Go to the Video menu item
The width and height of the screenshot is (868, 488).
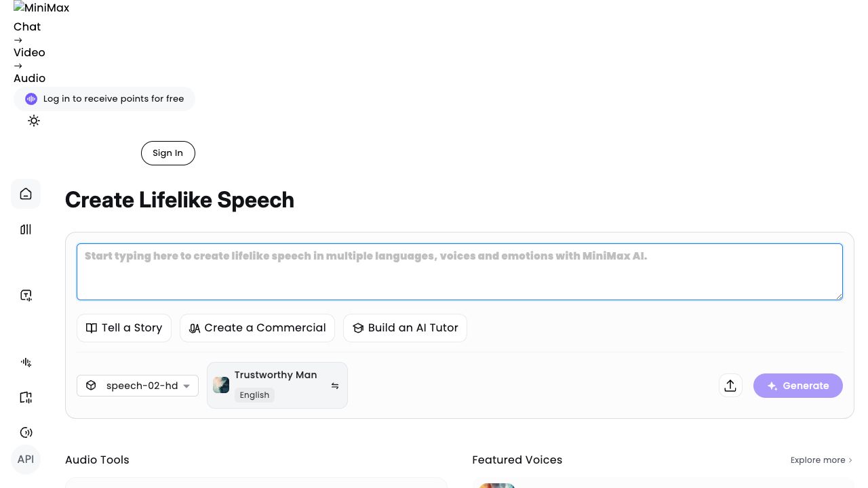(x=29, y=52)
